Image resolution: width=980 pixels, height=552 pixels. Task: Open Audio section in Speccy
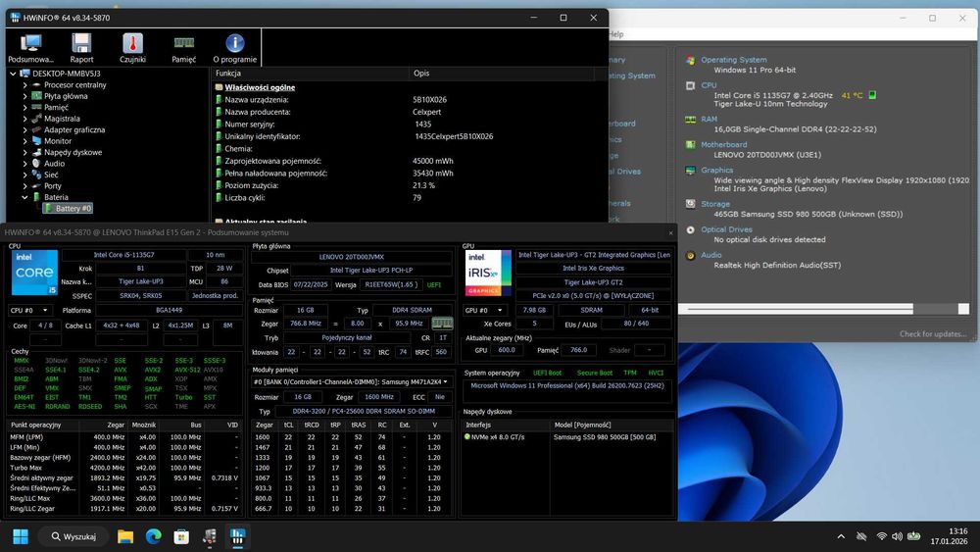click(710, 255)
